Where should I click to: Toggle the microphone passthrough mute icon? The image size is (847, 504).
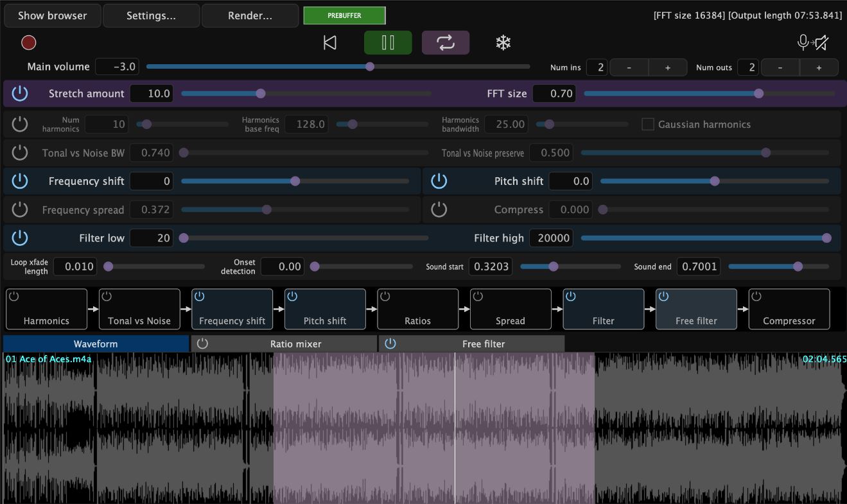click(812, 42)
